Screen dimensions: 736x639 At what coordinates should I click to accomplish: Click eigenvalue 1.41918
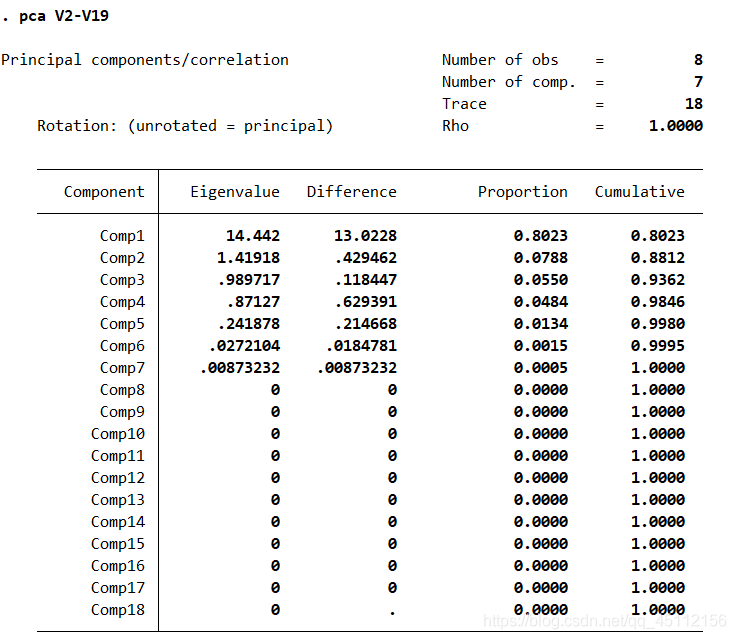click(x=248, y=258)
